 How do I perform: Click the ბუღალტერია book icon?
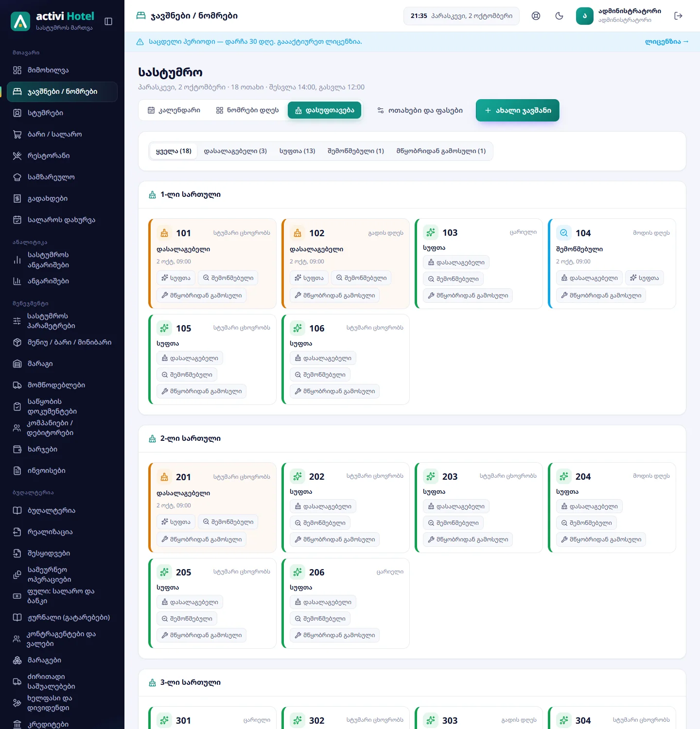click(x=17, y=510)
